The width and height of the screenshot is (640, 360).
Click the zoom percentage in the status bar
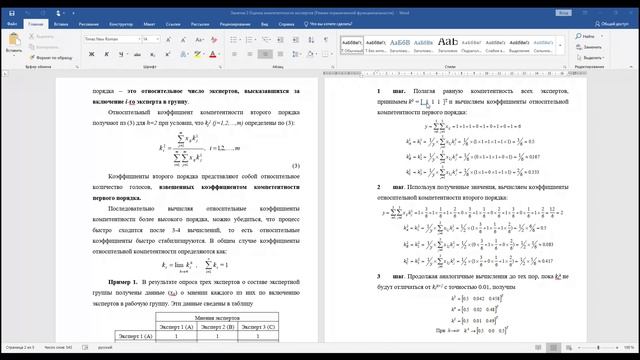629,347
